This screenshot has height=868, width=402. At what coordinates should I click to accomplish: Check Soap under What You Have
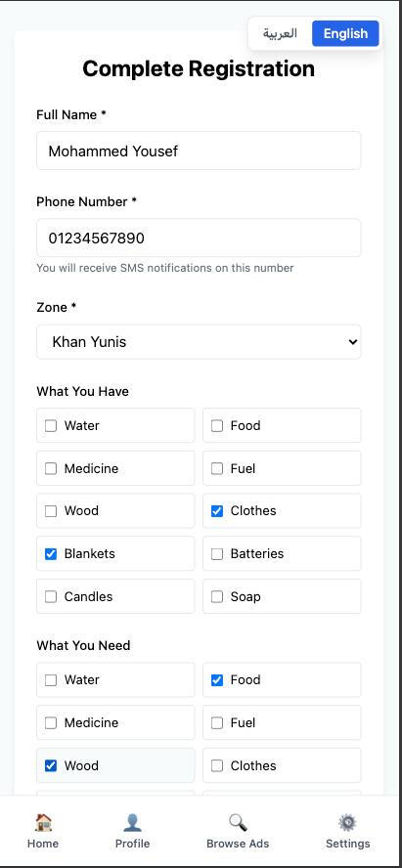point(217,596)
